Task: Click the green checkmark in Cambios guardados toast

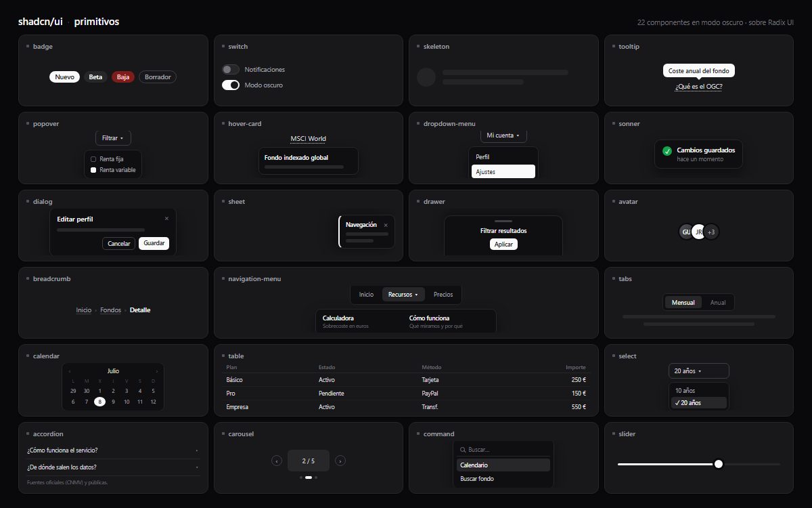Action: coord(667,151)
